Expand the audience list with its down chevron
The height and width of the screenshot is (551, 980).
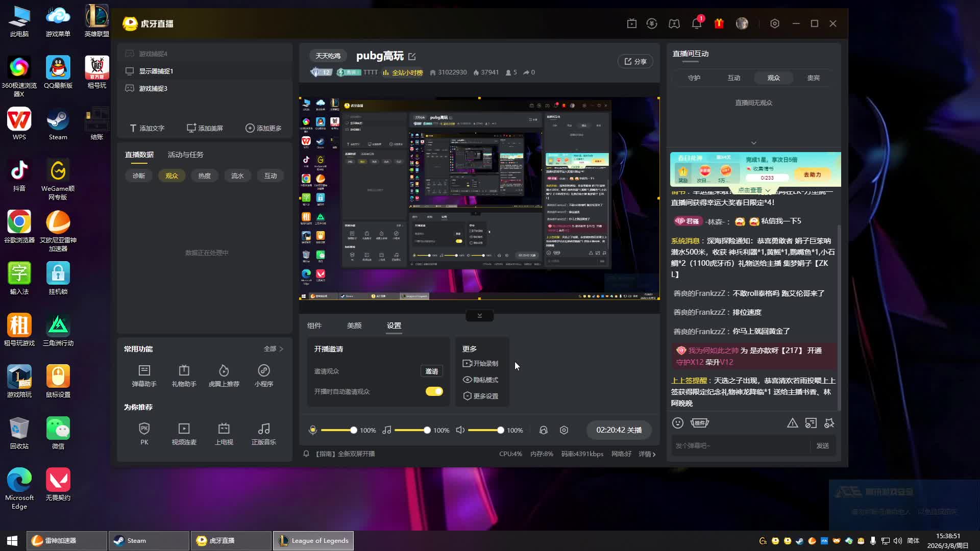[753, 143]
